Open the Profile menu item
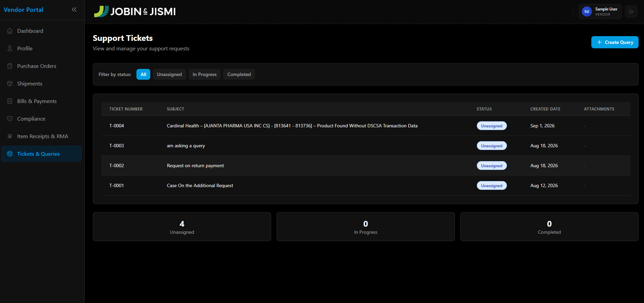This screenshot has height=303, width=644. (x=42, y=48)
